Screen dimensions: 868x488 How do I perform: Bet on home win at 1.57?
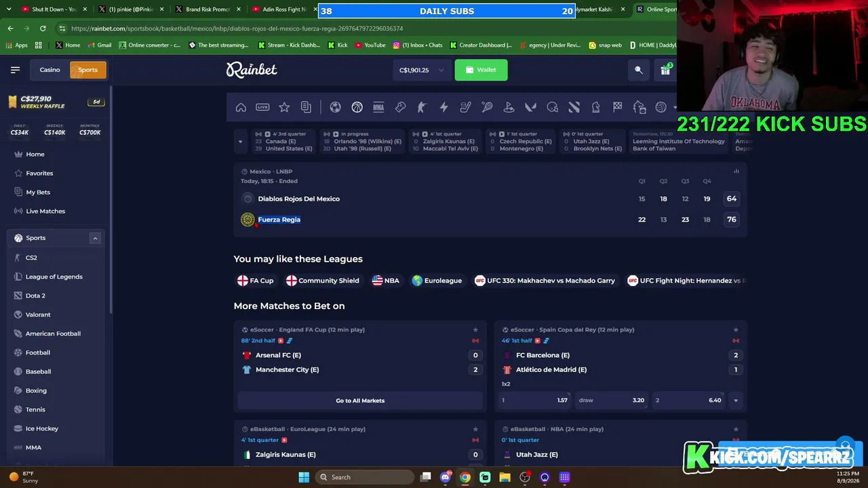click(535, 401)
